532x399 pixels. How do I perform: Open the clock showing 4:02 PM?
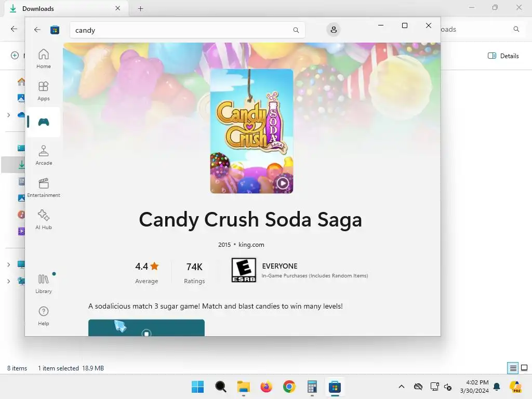point(474,387)
